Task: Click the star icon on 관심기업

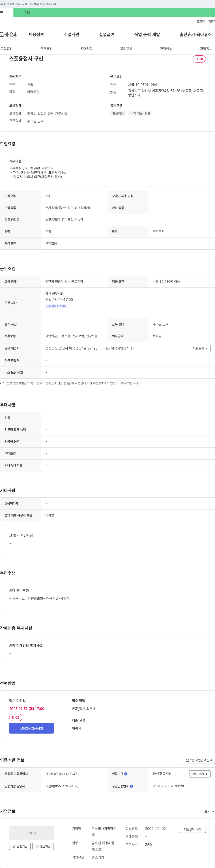Action: pyautogui.click(x=14, y=846)
